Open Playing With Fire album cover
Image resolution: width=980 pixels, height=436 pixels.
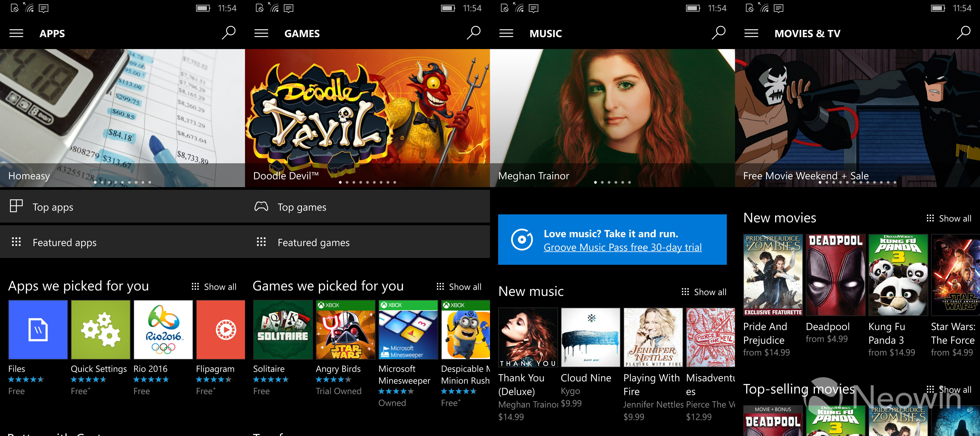coord(653,337)
